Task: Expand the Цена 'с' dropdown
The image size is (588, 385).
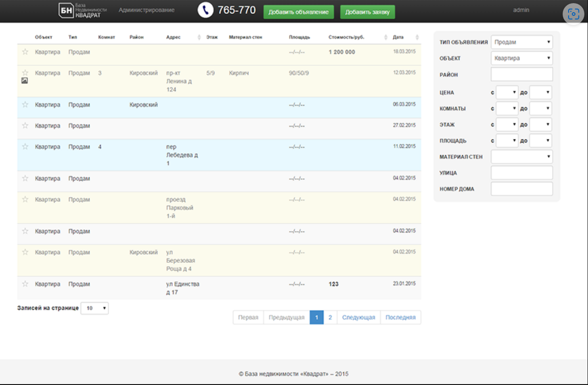Action: click(507, 92)
